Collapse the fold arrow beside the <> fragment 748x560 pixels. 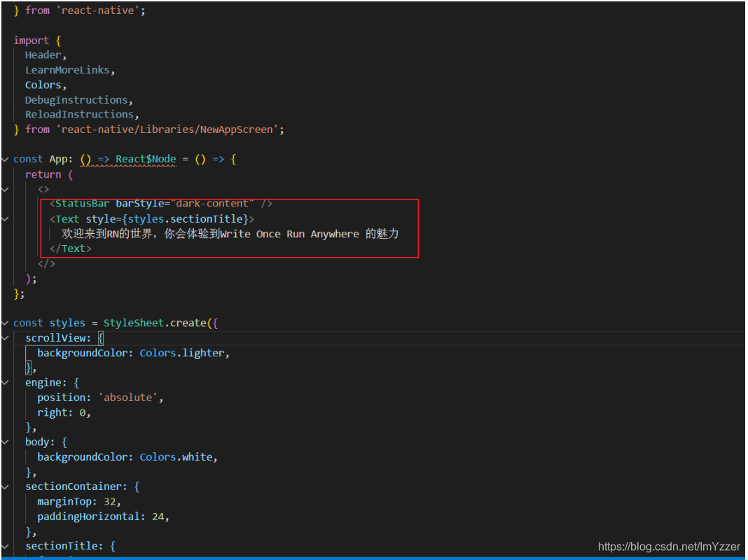click(5, 189)
